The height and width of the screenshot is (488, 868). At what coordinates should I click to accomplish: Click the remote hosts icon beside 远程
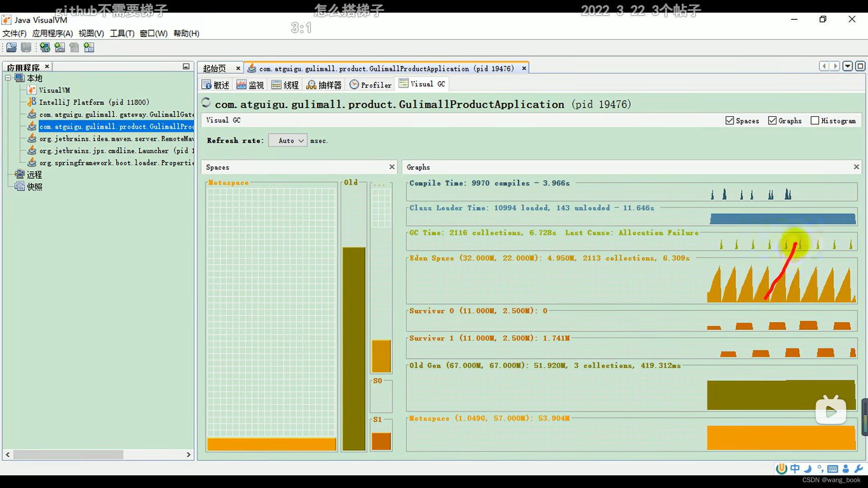[19, 174]
